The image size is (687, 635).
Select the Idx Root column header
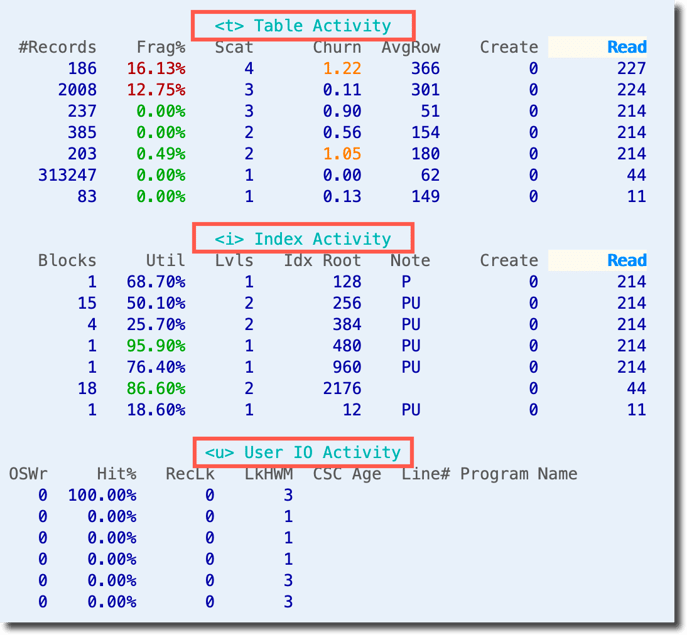pyautogui.click(x=322, y=260)
